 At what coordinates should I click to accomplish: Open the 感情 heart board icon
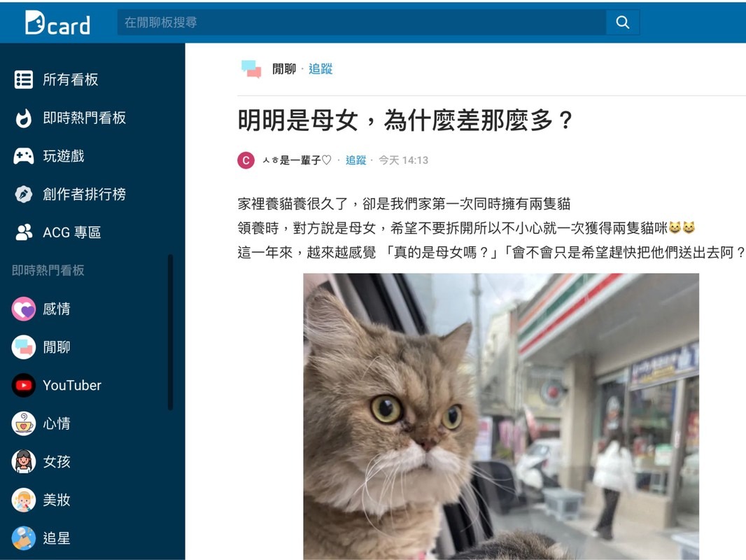tap(24, 309)
